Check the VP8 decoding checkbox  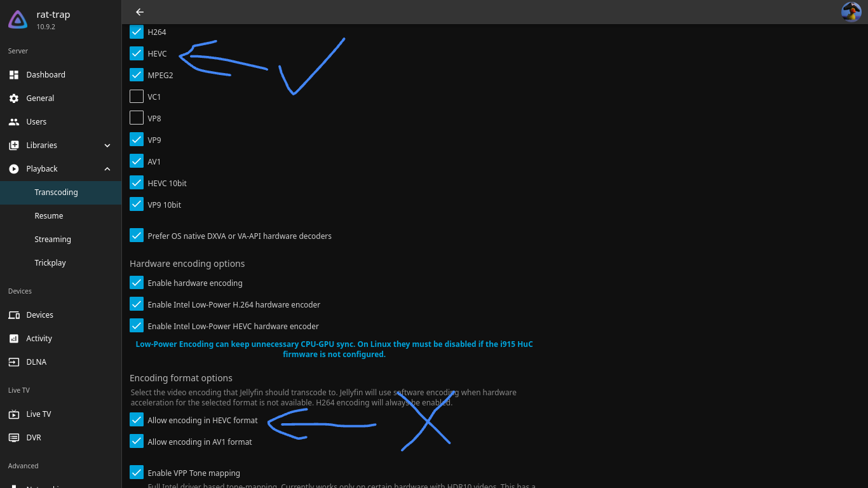click(x=137, y=118)
